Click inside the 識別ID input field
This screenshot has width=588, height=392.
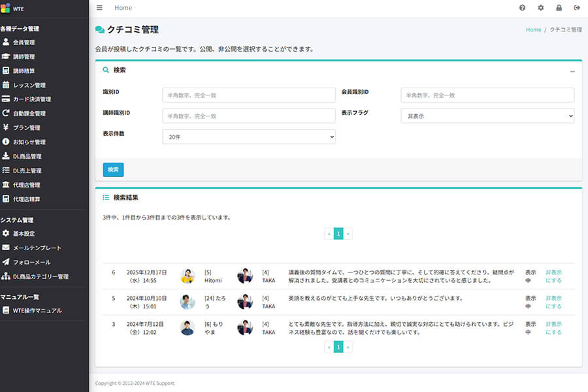coord(248,95)
